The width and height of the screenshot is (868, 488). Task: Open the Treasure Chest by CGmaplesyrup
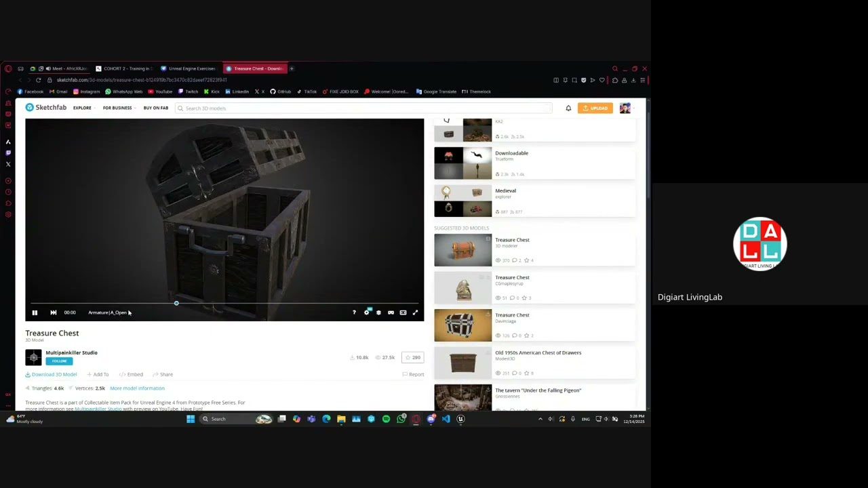coord(534,287)
